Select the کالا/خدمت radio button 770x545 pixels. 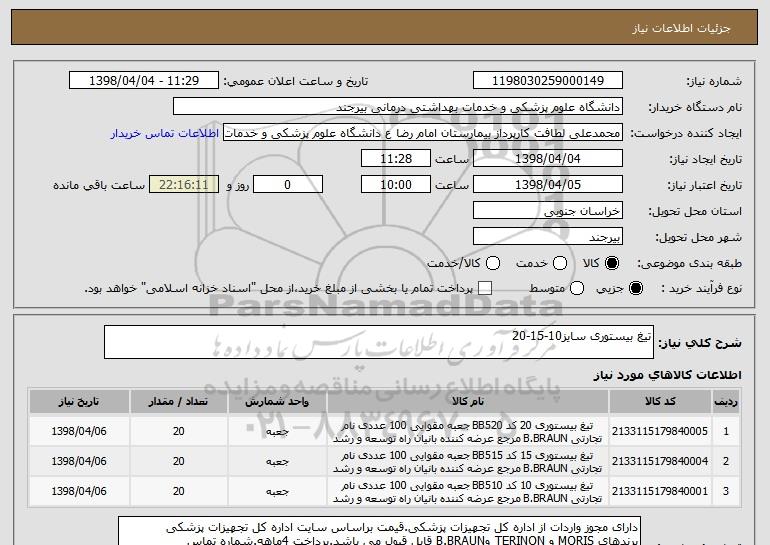493,263
